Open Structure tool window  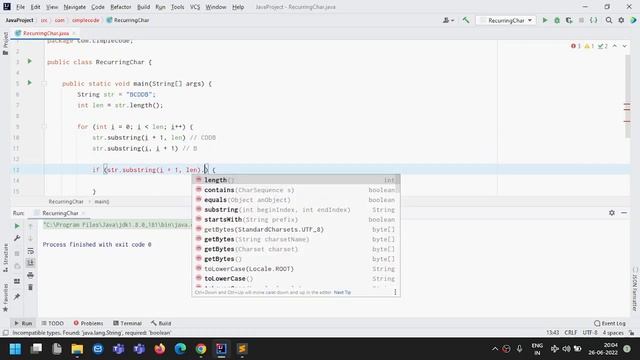click(x=5, y=258)
